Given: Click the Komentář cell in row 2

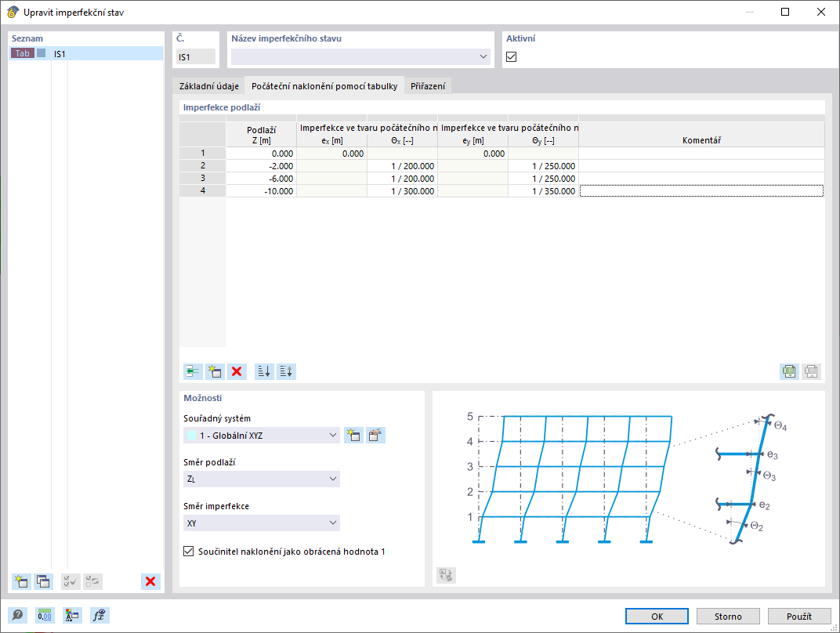Looking at the screenshot, I should (x=702, y=166).
